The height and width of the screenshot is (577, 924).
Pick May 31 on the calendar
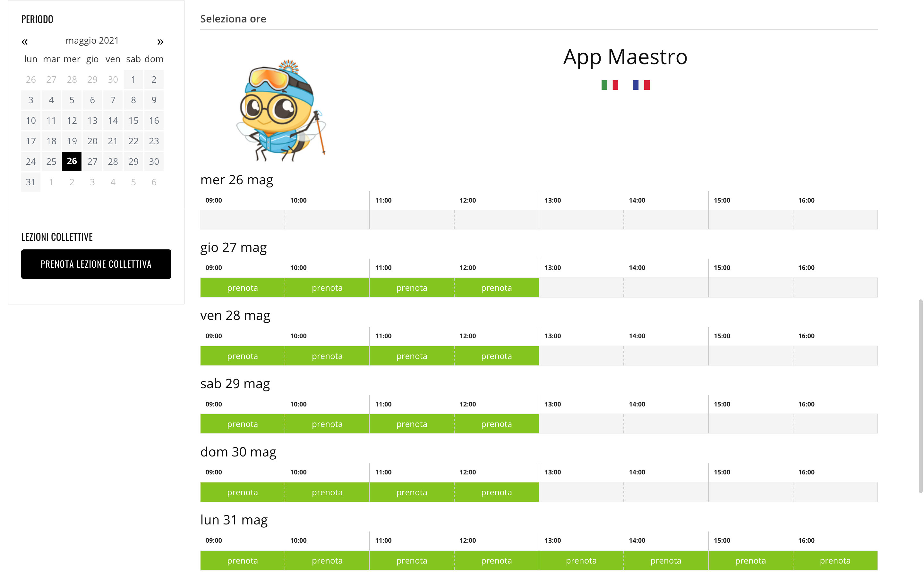pyautogui.click(x=30, y=182)
